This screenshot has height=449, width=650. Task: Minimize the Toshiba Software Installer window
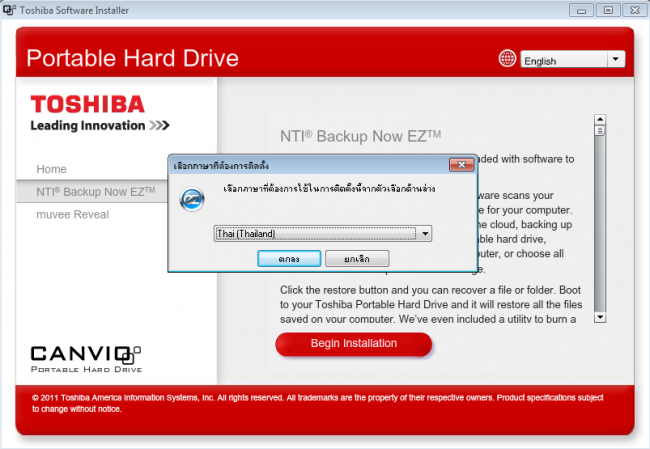[581, 10]
